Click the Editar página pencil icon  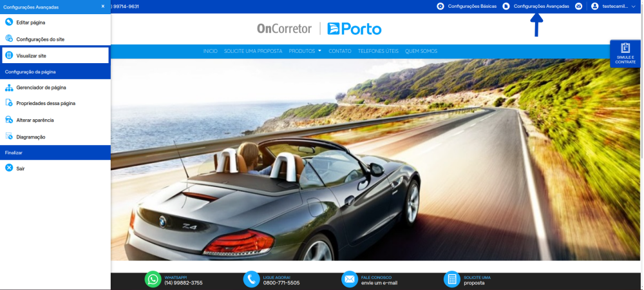9,22
